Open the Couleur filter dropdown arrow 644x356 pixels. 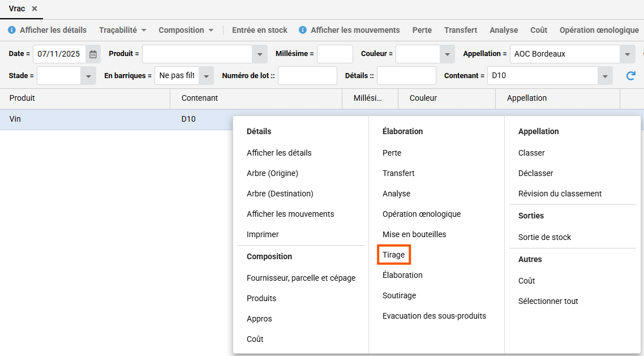pos(448,54)
